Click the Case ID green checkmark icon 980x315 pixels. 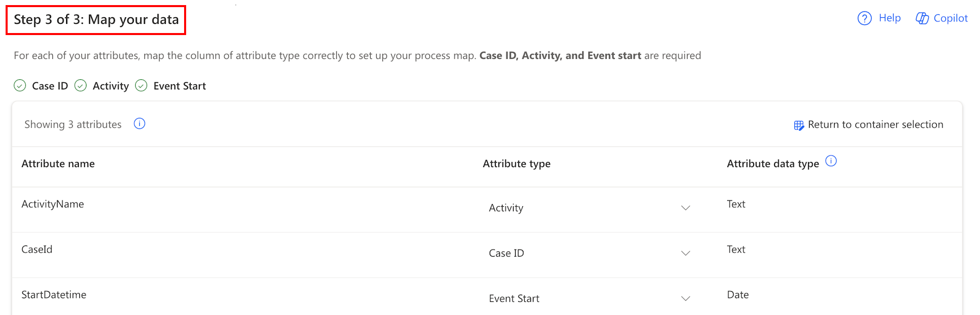click(x=20, y=85)
